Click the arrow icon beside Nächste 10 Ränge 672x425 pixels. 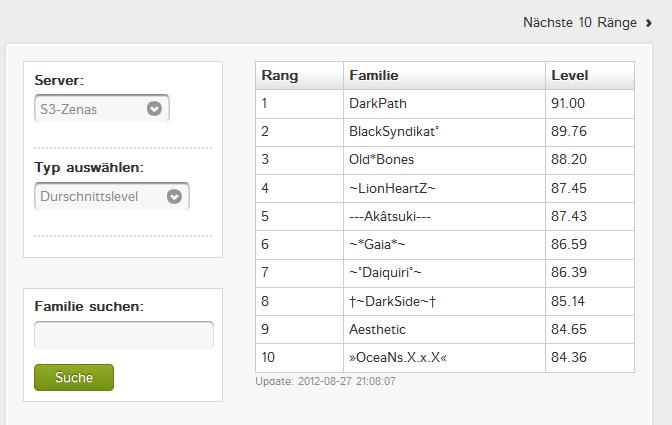pyautogui.click(x=649, y=23)
